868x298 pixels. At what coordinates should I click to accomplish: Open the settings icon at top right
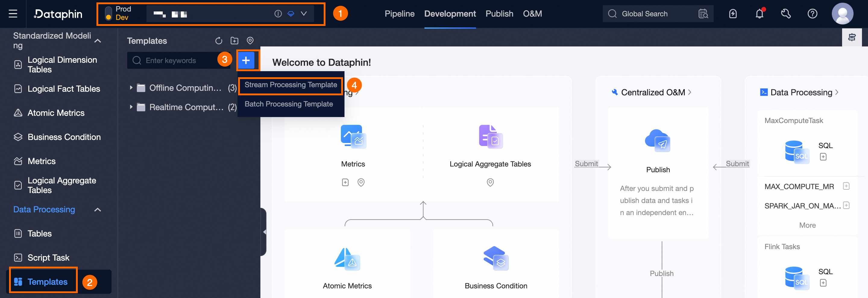(x=852, y=37)
